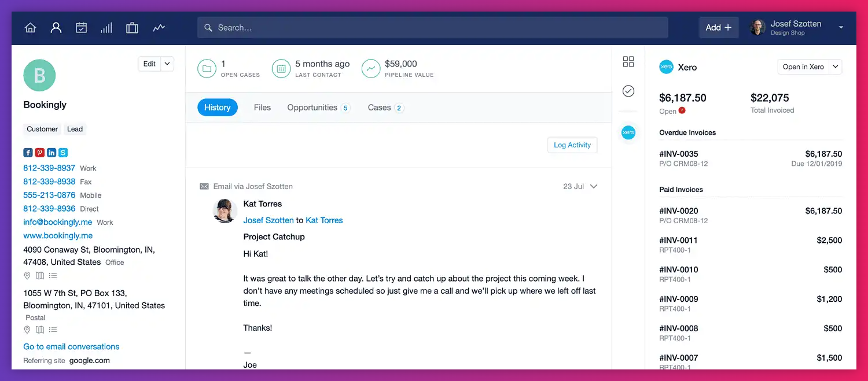Click the Skype social profile icon
This screenshot has height=381, width=868.
[x=63, y=153]
